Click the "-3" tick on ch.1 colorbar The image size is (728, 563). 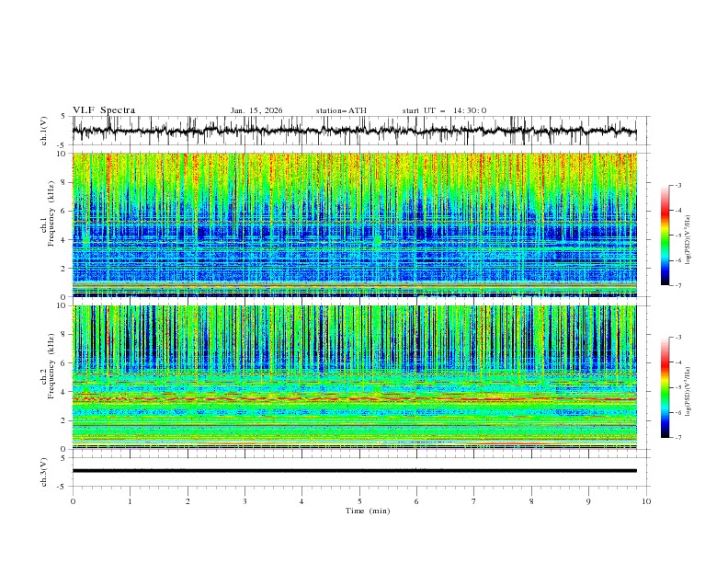point(677,185)
